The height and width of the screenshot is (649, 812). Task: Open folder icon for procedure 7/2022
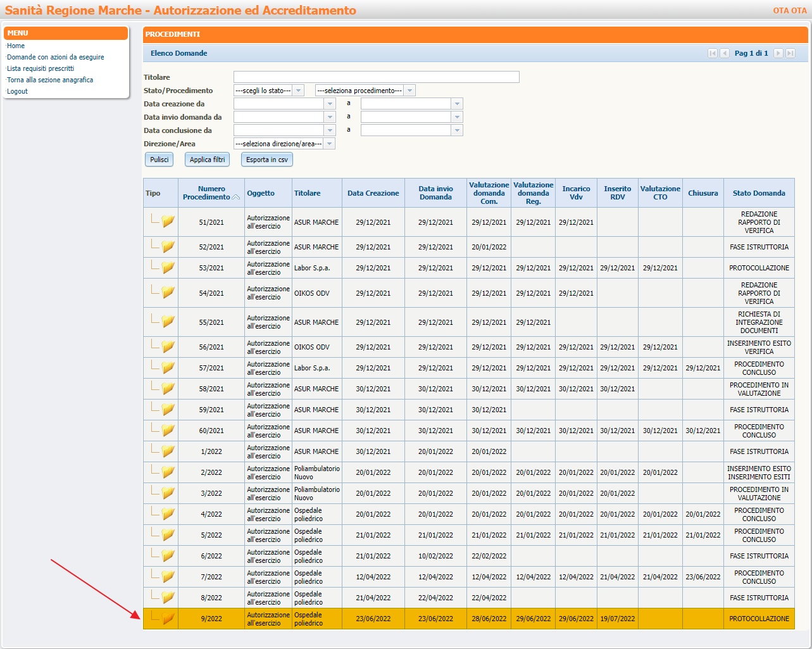168,577
